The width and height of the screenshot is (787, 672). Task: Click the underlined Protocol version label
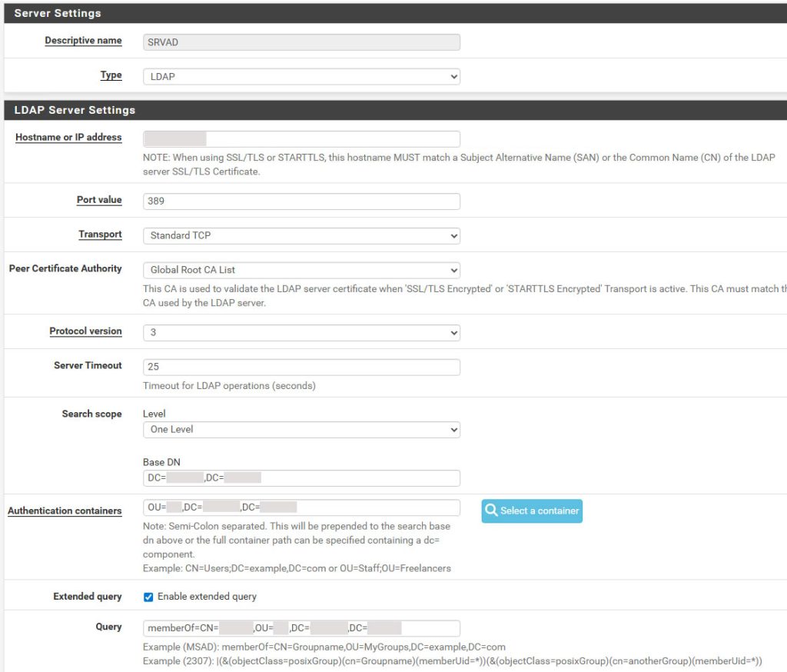pyautogui.click(x=85, y=331)
